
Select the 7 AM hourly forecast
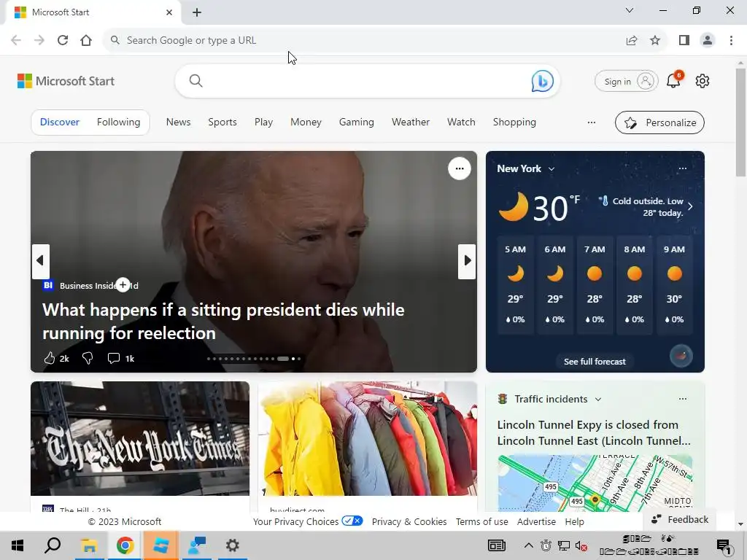coord(595,284)
